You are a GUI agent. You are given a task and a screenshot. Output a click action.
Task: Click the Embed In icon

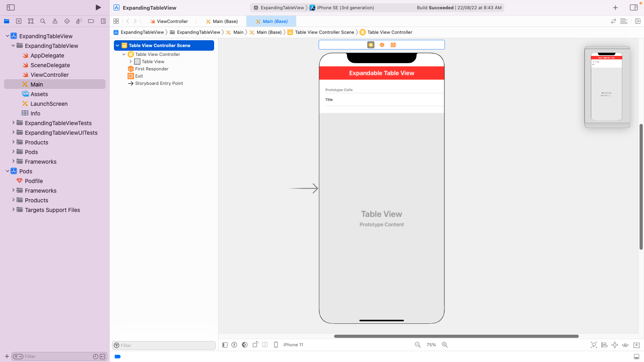[x=637, y=345]
